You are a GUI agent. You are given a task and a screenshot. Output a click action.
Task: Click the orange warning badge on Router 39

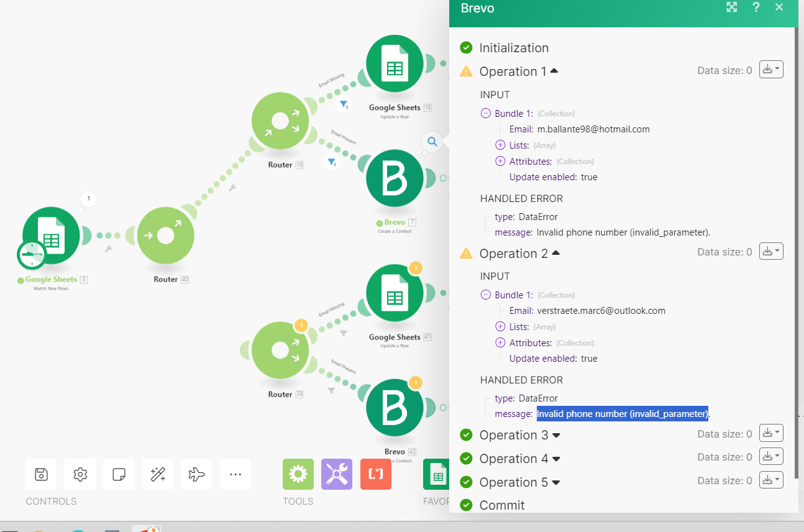(301, 325)
